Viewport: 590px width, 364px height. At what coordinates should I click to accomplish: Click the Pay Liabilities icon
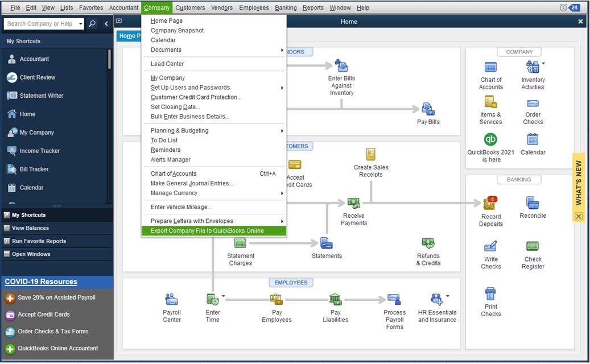(335, 300)
